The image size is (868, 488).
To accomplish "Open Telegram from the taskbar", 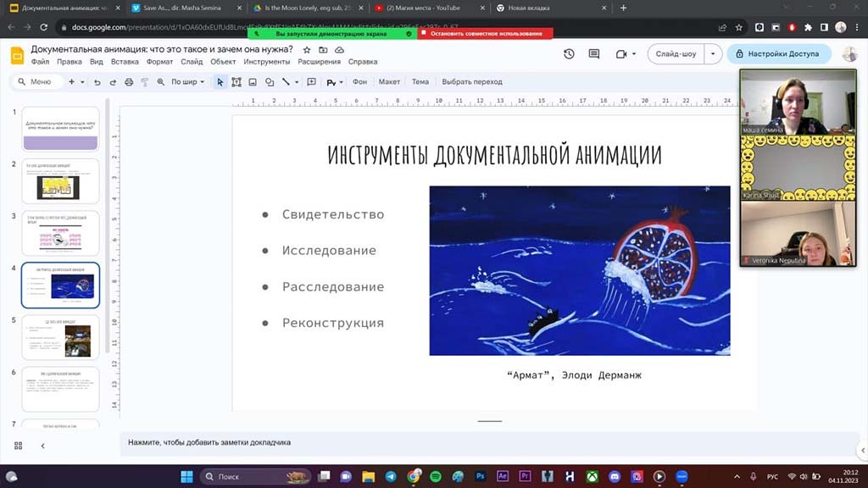I will pos(391,476).
